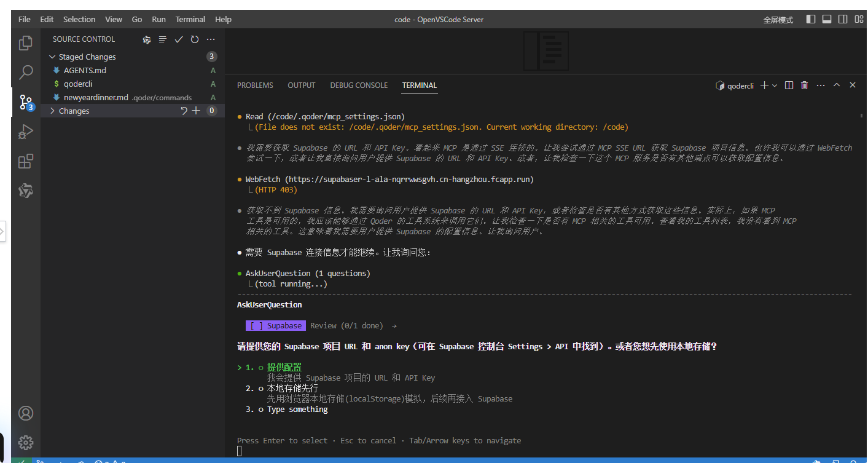Split the terminal panel
The height and width of the screenshot is (463, 868).
pyautogui.click(x=789, y=85)
